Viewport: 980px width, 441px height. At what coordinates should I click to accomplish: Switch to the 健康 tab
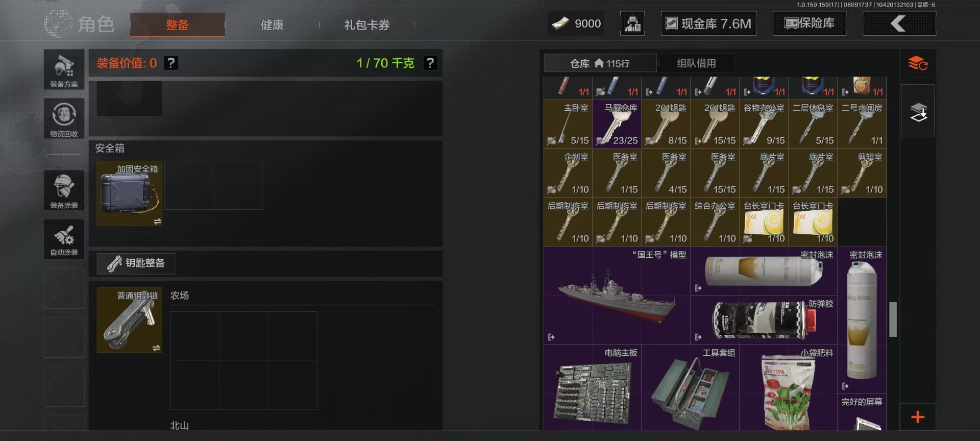coord(272,24)
